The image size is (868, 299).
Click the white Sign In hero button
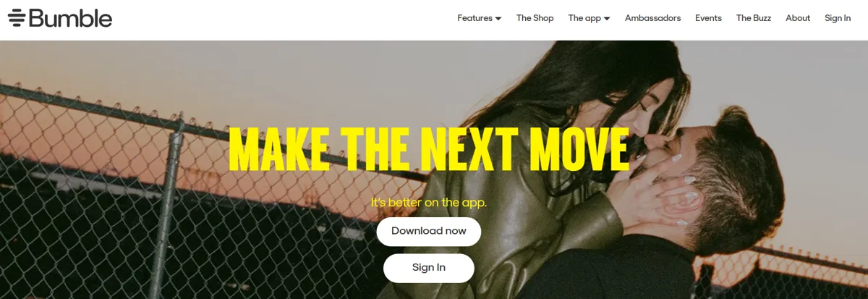pyautogui.click(x=429, y=268)
